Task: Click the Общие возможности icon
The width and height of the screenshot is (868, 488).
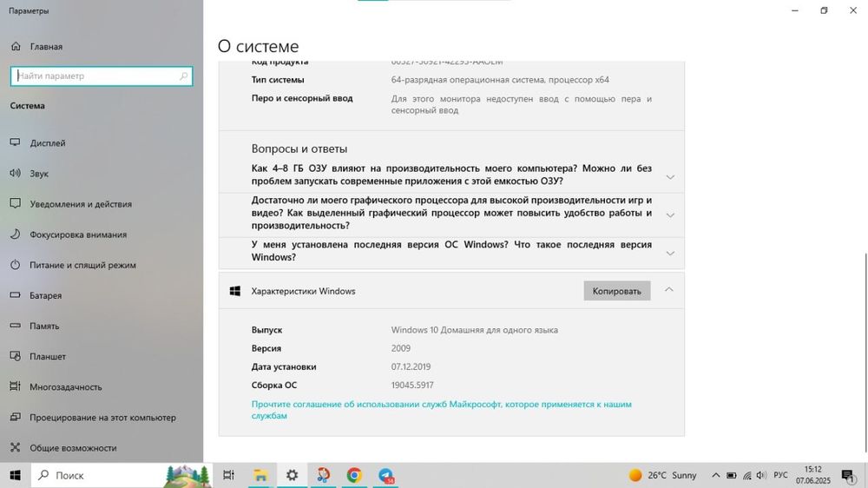Action: point(16,447)
